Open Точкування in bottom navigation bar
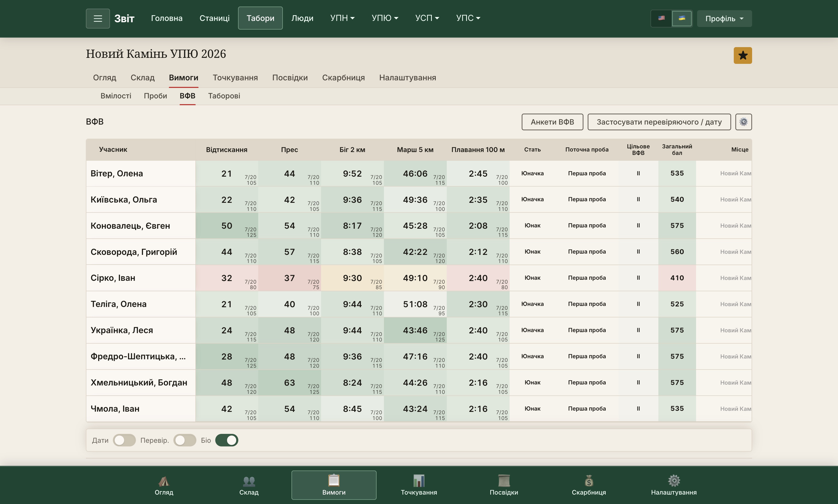 click(419, 485)
